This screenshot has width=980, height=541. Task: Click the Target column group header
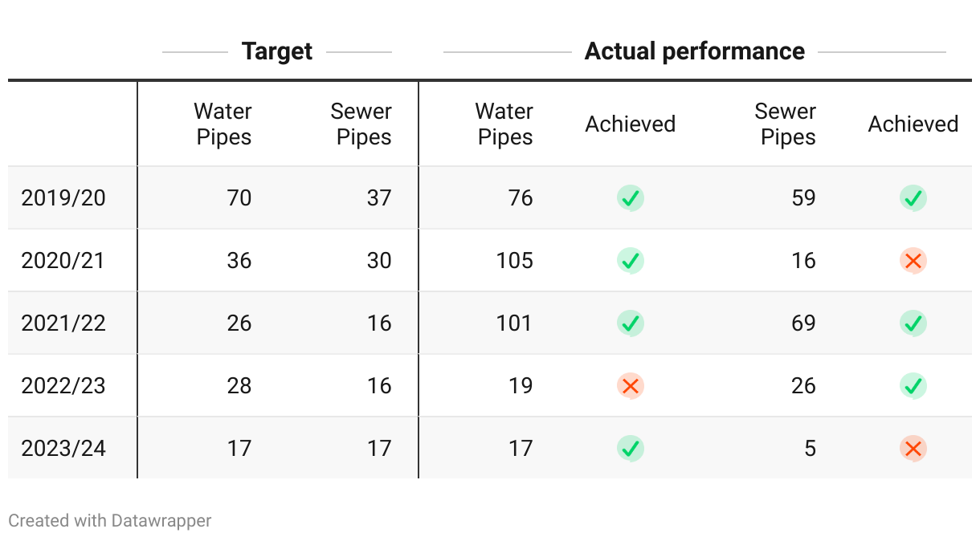pos(277,51)
